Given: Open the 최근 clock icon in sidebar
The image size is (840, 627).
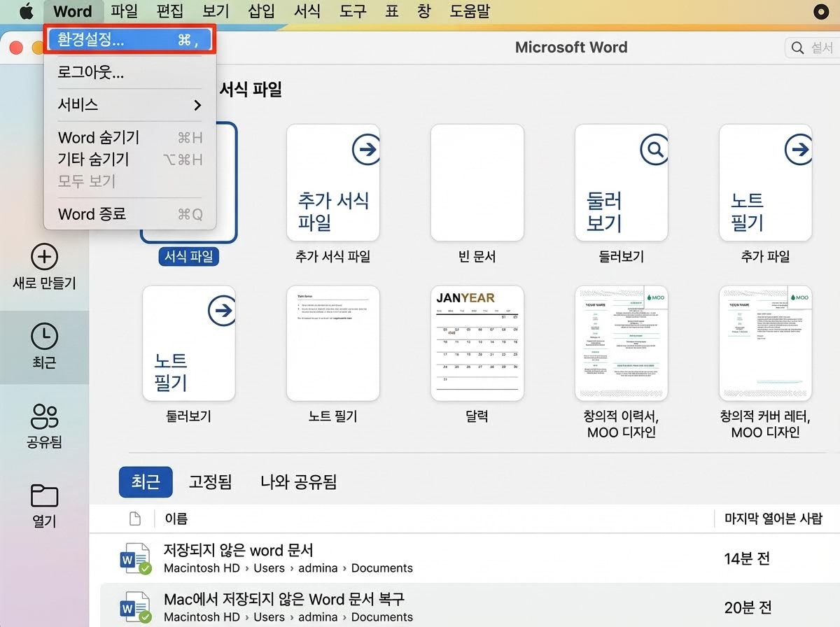Looking at the screenshot, I should coord(44,337).
